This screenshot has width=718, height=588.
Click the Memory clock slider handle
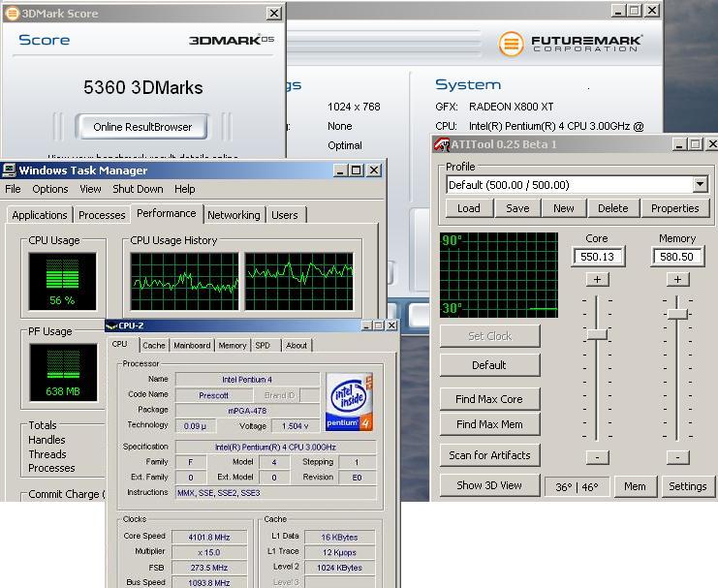click(677, 314)
